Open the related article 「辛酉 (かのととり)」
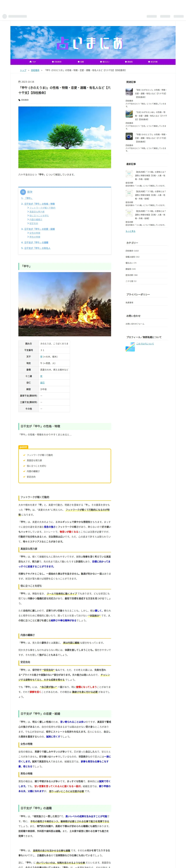The width and height of the screenshot is (186, 868). (x=151, y=138)
